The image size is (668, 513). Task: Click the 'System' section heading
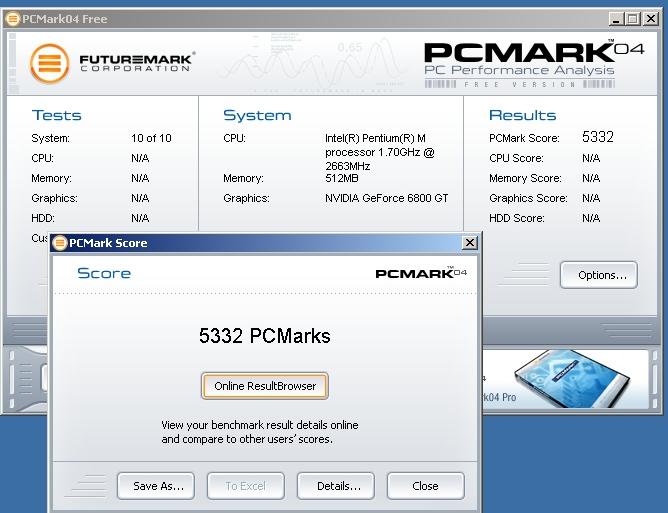[257, 115]
